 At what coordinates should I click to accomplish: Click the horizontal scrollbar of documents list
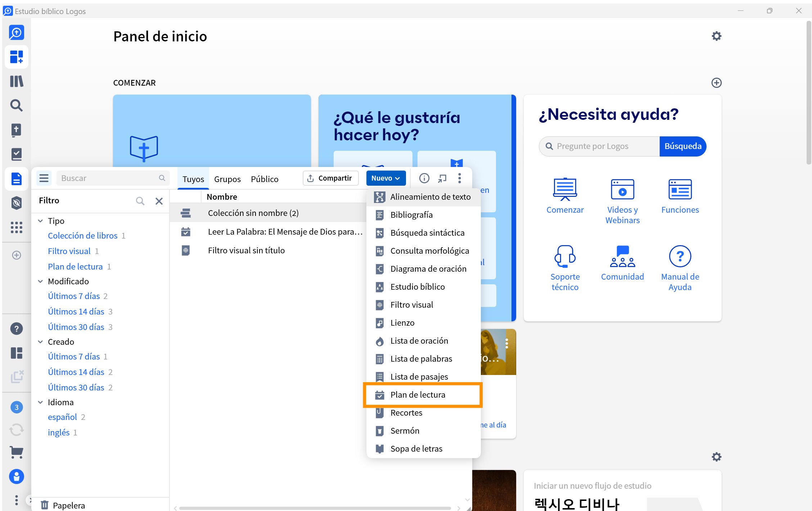point(315,508)
